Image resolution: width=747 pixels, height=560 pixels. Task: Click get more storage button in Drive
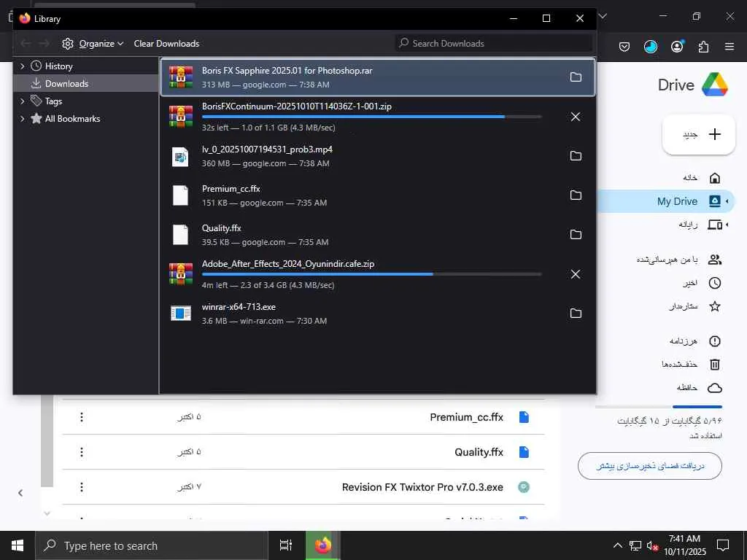(650, 466)
